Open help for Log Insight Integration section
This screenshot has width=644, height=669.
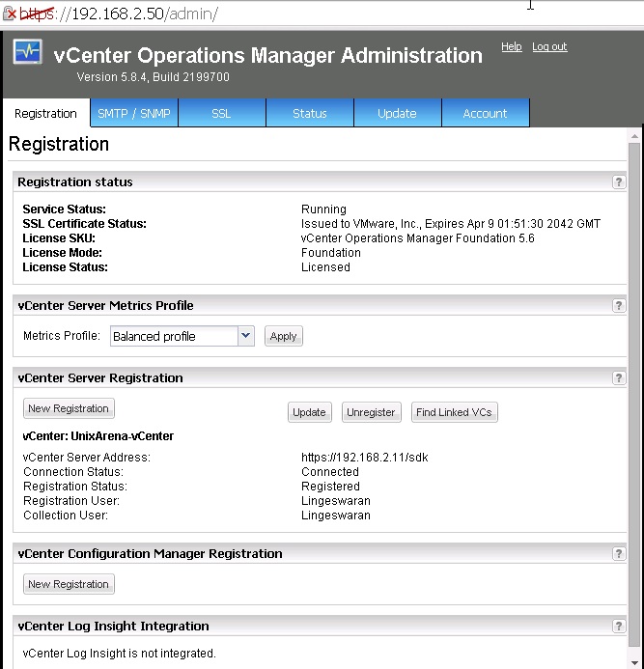[x=618, y=627]
